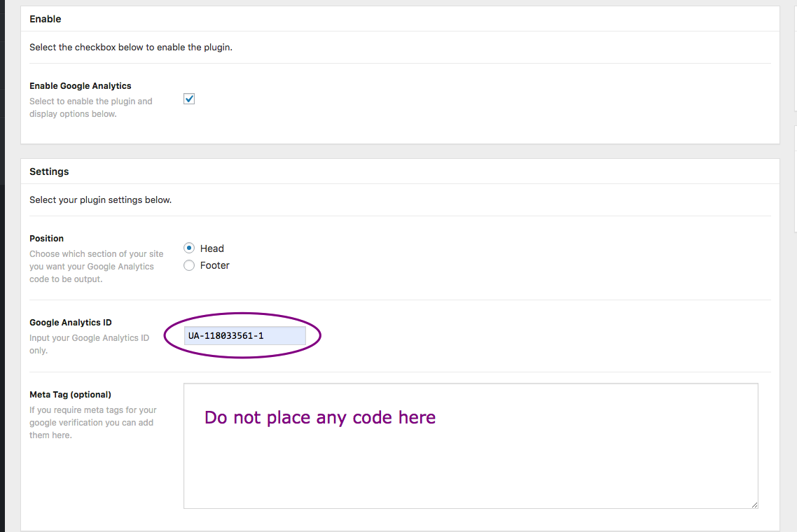This screenshot has height=532, width=797.
Task: Click 'Choose which section of your site' description
Action: [97, 266]
